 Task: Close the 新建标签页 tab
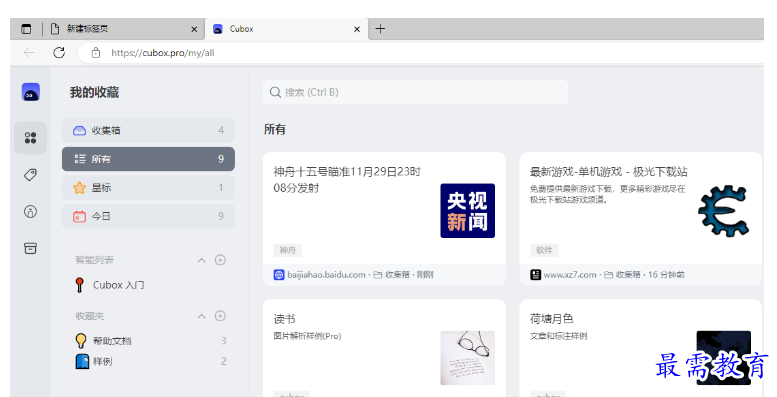point(194,29)
